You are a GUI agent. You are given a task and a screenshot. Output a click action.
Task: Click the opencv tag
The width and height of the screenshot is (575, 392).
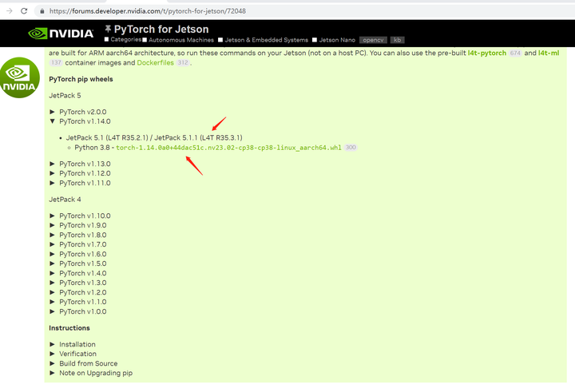[373, 40]
